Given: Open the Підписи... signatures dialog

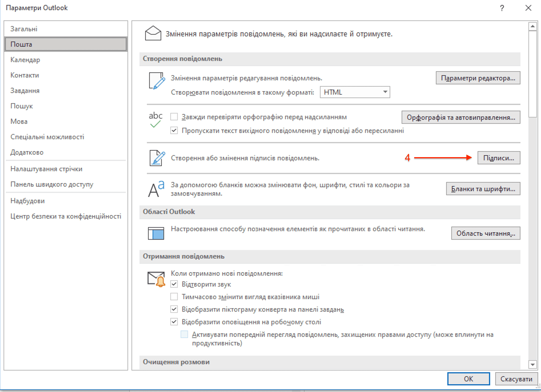Looking at the screenshot, I should coord(499,158).
